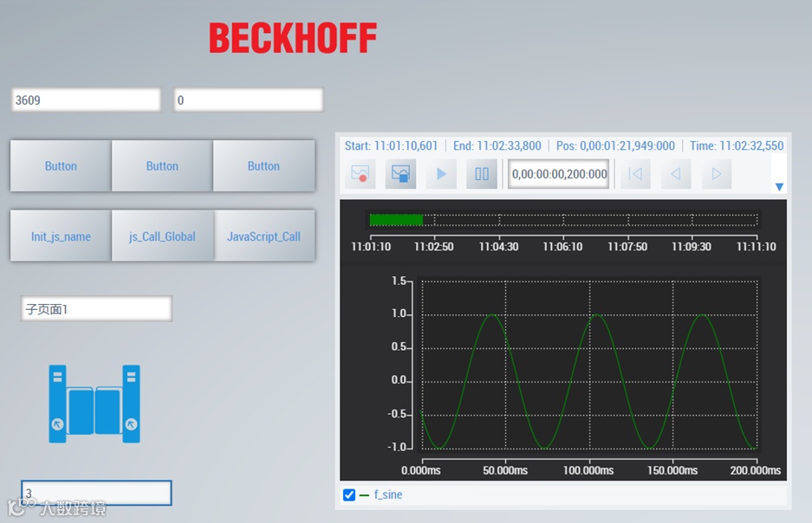This screenshot has width=812, height=523.
Task: Click the 11:09:30 overview time marker
Action: point(692,247)
